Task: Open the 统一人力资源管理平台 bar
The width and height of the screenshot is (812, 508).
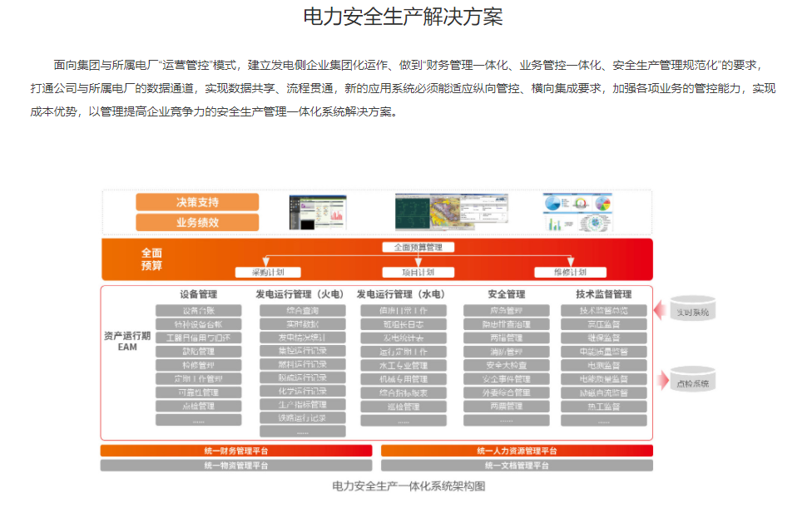Action: pyautogui.click(x=517, y=451)
